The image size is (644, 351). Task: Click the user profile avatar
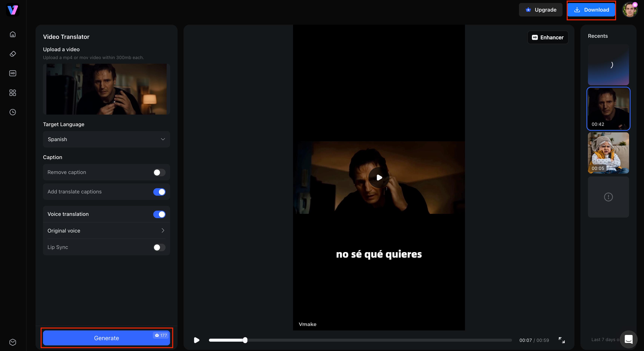(630, 10)
